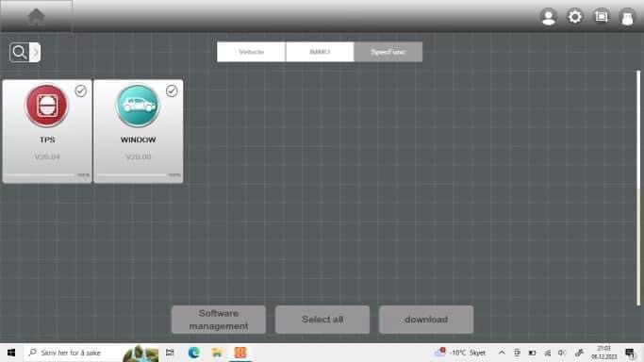Click the screenshot capture icon in header

click(x=602, y=16)
